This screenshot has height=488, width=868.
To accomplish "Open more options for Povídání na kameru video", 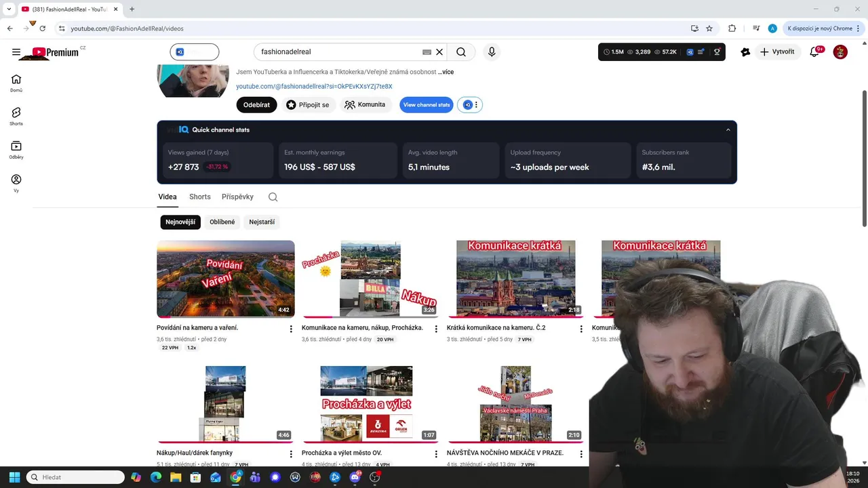I will point(291,329).
